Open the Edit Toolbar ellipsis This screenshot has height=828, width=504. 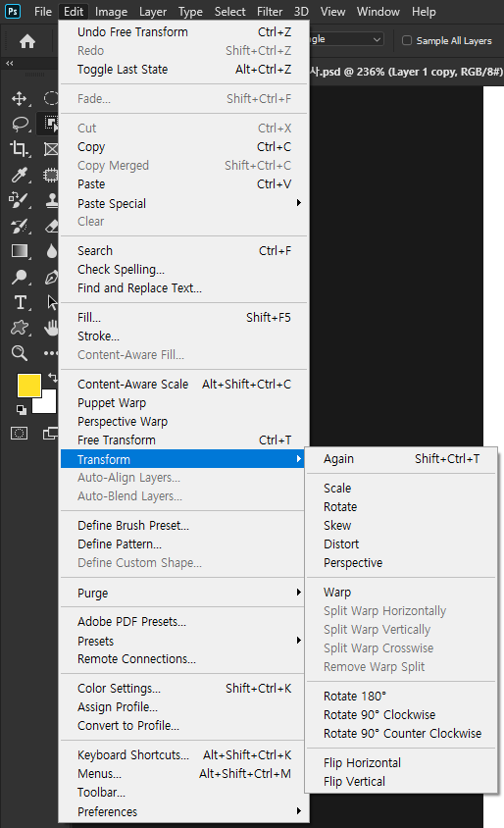(x=51, y=353)
